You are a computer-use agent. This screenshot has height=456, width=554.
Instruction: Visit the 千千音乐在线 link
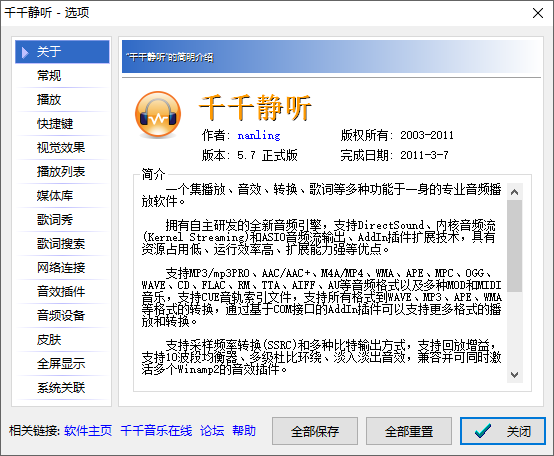[x=156, y=431]
